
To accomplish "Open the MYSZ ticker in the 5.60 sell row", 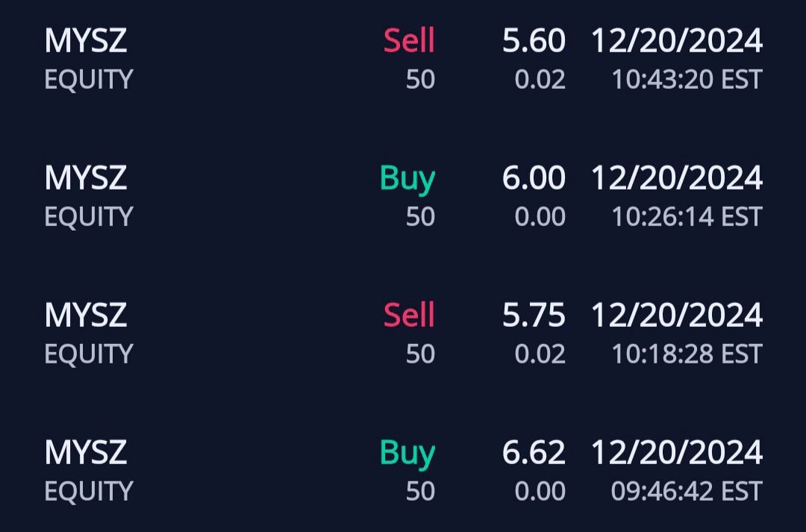I will tap(86, 40).
